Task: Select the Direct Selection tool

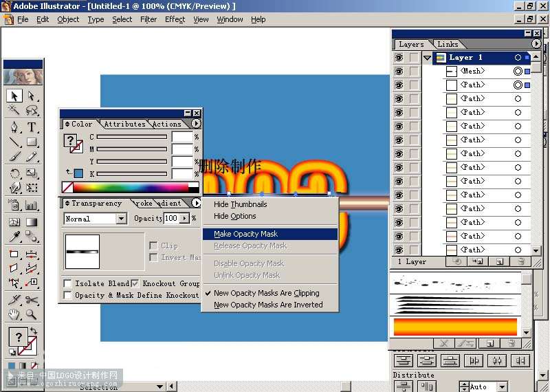Action: 32,96
